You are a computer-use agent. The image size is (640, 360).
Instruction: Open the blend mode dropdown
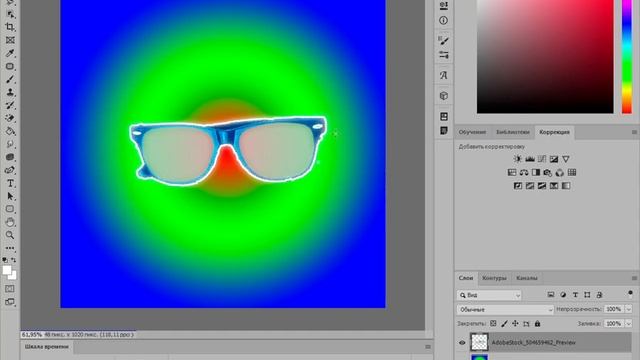pos(505,310)
